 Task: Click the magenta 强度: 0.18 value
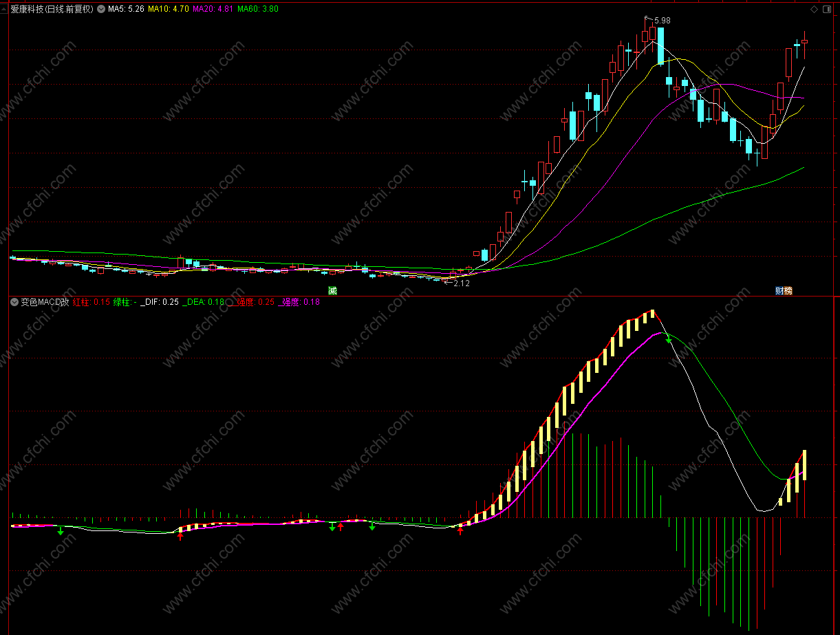click(299, 302)
